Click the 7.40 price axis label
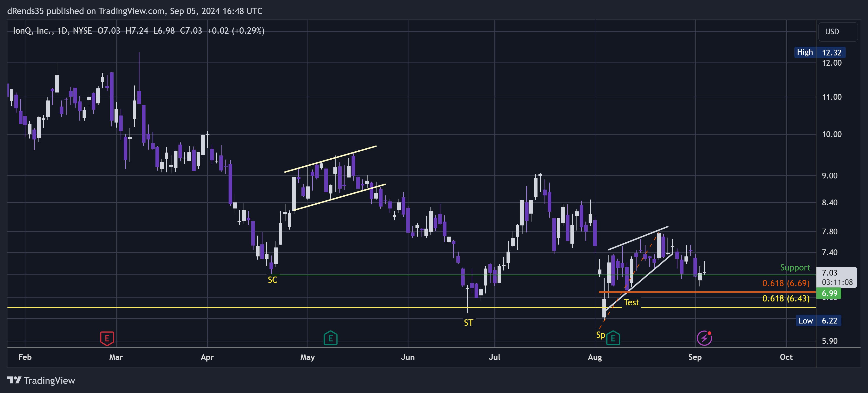Screen dimensions: 868x393 pyautogui.click(x=829, y=253)
